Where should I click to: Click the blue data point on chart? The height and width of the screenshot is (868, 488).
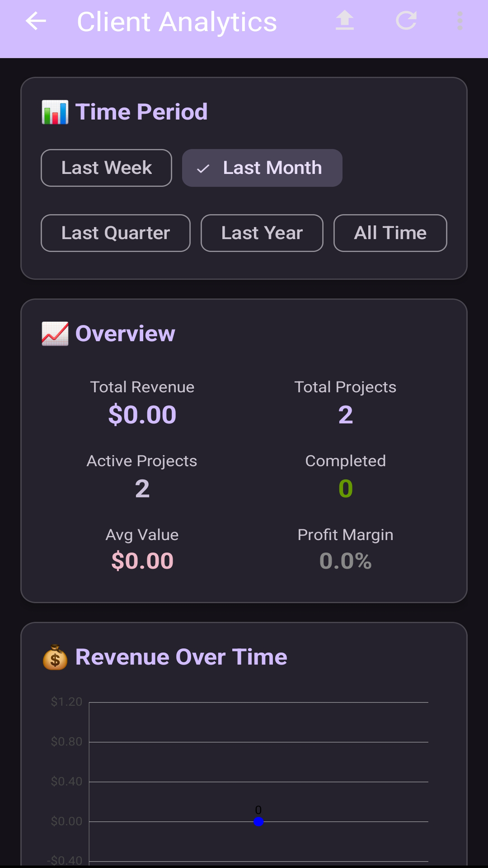pyautogui.click(x=258, y=821)
